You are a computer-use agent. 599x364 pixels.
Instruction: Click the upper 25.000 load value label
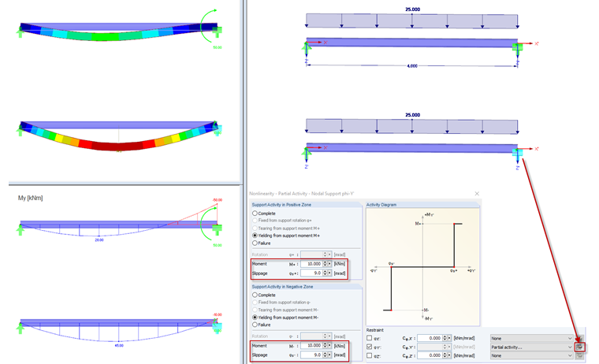pos(412,9)
